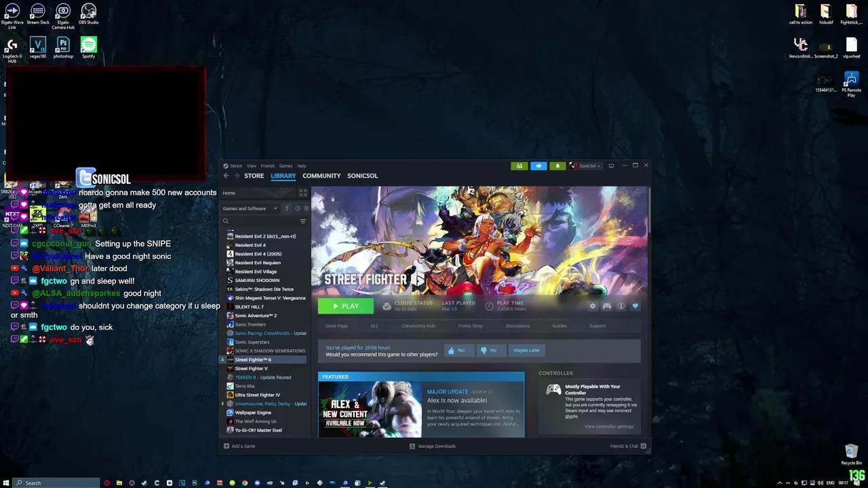The image size is (868, 488).
Task: Open the Guides link
Action: click(559, 326)
